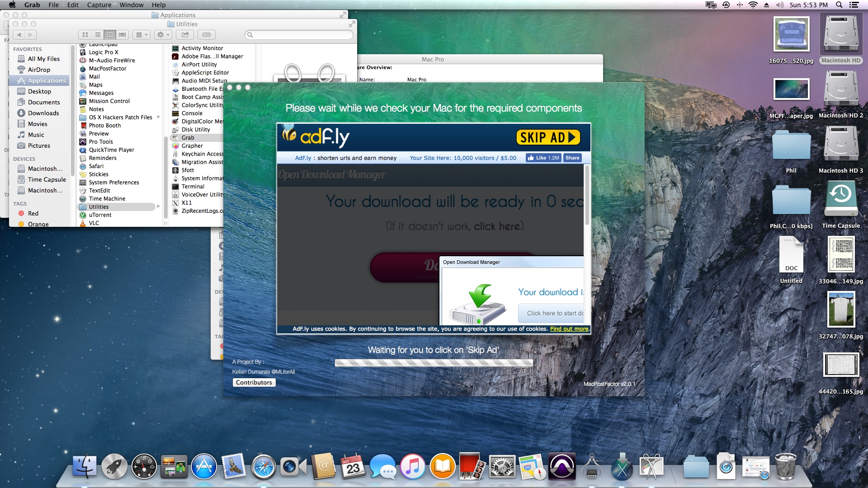Open Launchpad from the Dock
868x488 pixels.
[114, 466]
